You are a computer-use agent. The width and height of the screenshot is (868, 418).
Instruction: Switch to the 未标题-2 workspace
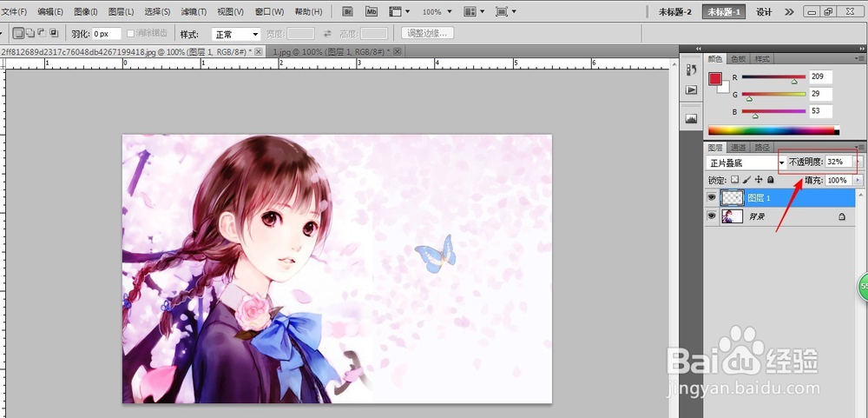[x=674, y=11]
